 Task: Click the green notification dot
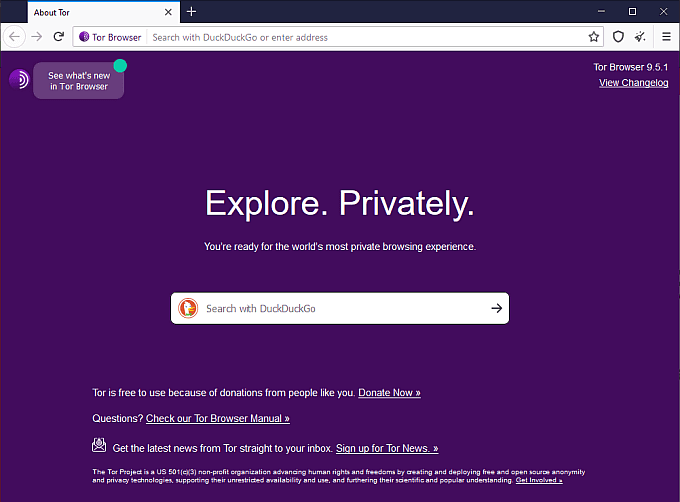tap(120, 66)
